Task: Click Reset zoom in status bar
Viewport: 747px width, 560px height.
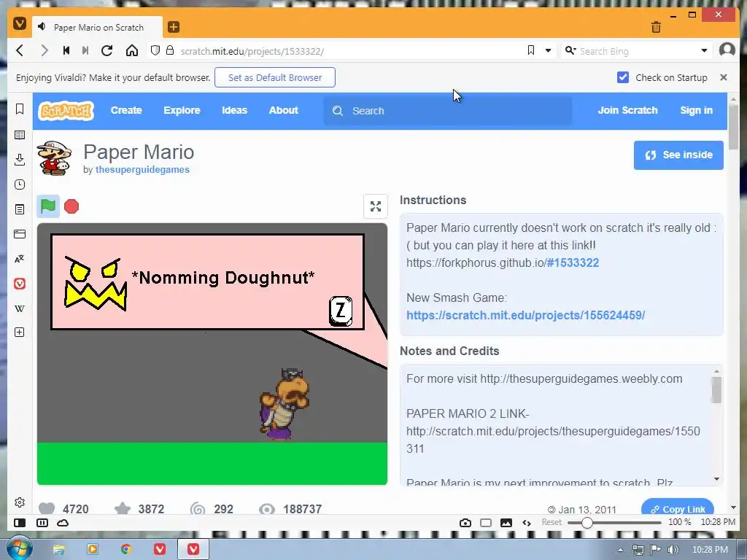Action: 551,522
